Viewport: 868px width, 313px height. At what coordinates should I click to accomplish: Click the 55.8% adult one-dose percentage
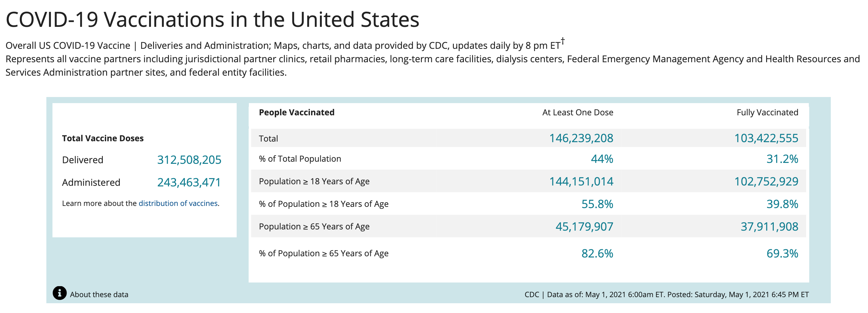coord(597,204)
